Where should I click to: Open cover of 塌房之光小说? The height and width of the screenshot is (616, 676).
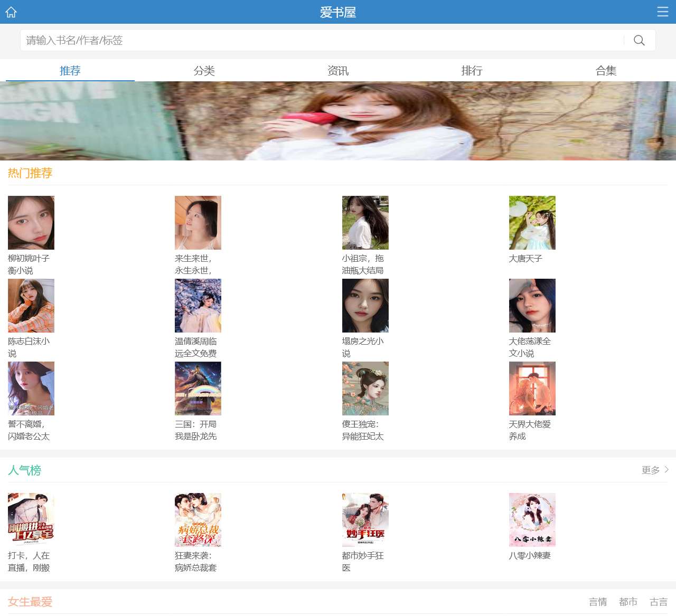coord(365,306)
